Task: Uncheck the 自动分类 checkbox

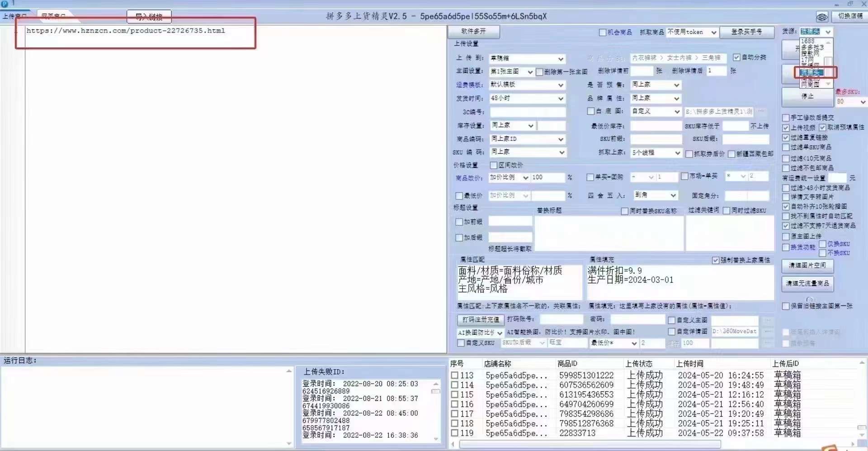Action: pyautogui.click(x=736, y=57)
